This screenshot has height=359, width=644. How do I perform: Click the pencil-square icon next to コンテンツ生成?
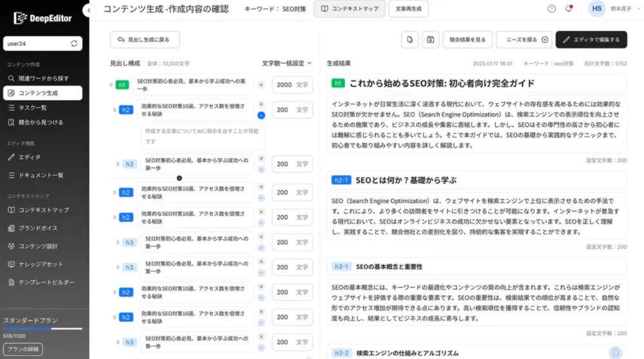coord(11,93)
